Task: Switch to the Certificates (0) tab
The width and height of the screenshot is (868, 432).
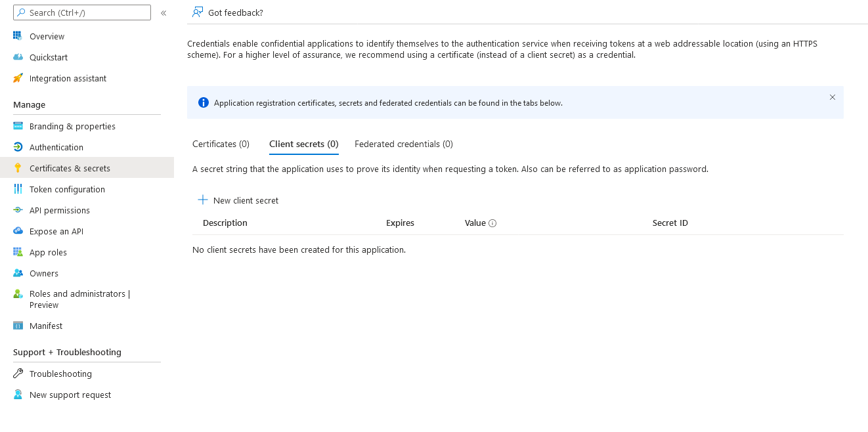Action: point(221,144)
